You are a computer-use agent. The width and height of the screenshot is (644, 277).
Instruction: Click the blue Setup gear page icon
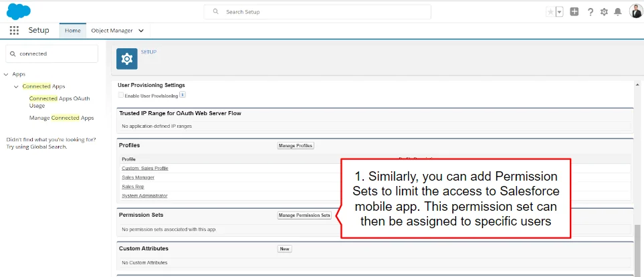click(127, 59)
